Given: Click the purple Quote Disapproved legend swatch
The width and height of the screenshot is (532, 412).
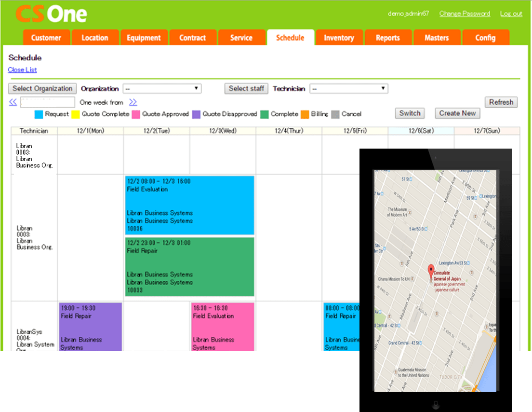Looking at the screenshot, I should [x=196, y=114].
